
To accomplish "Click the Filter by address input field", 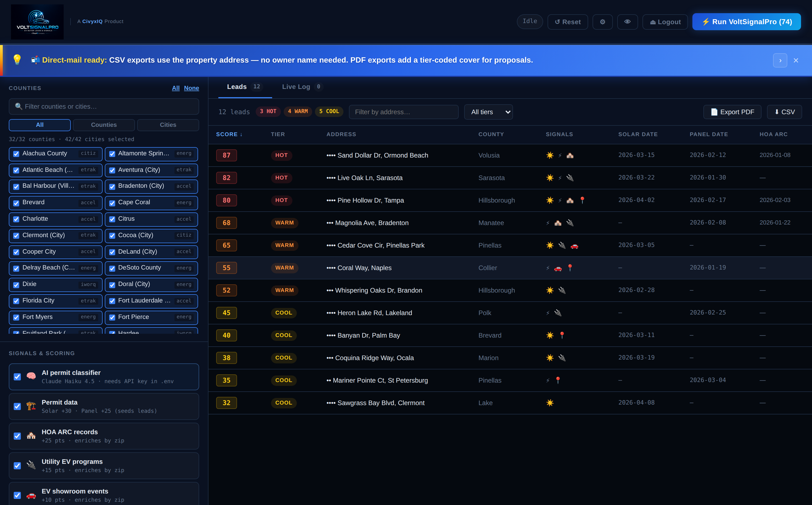I will click(x=404, y=112).
